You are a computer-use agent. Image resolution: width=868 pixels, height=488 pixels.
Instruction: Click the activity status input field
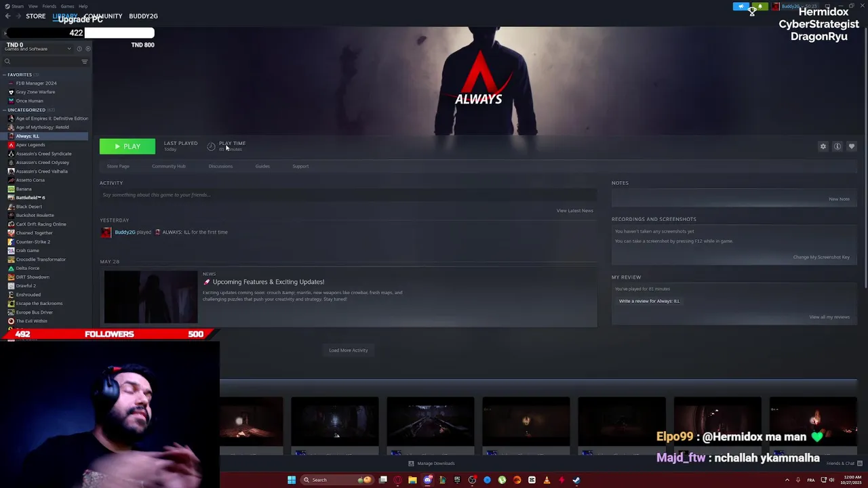[348, 195]
